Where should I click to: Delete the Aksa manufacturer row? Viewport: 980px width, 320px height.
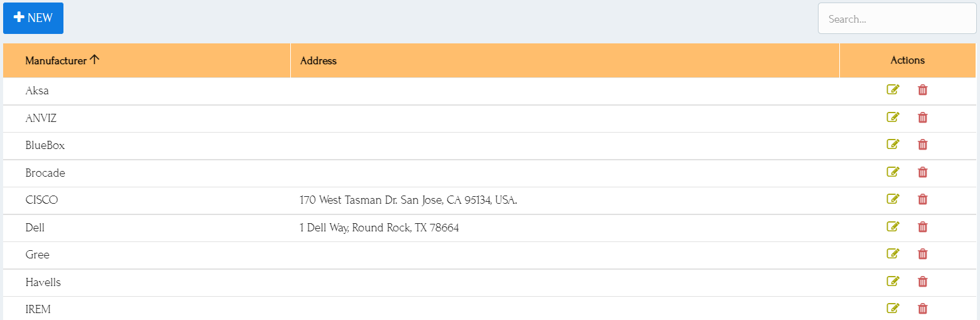(x=922, y=90)
